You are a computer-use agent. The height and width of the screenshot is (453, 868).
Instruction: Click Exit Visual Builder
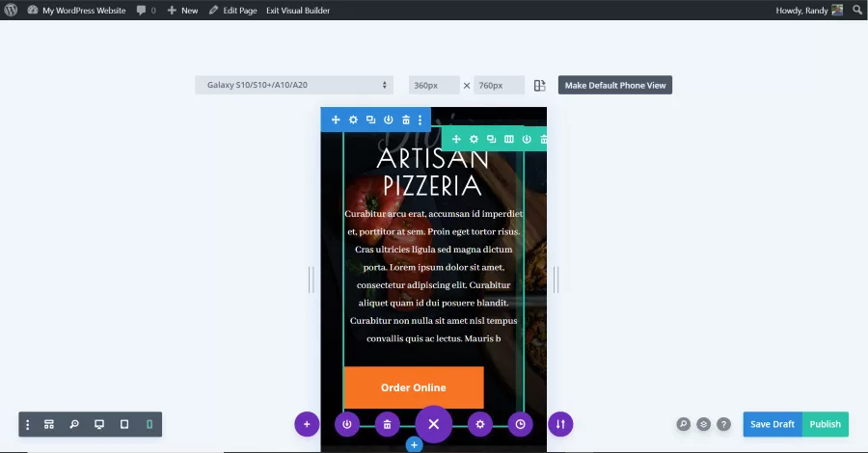coord(298,10)
